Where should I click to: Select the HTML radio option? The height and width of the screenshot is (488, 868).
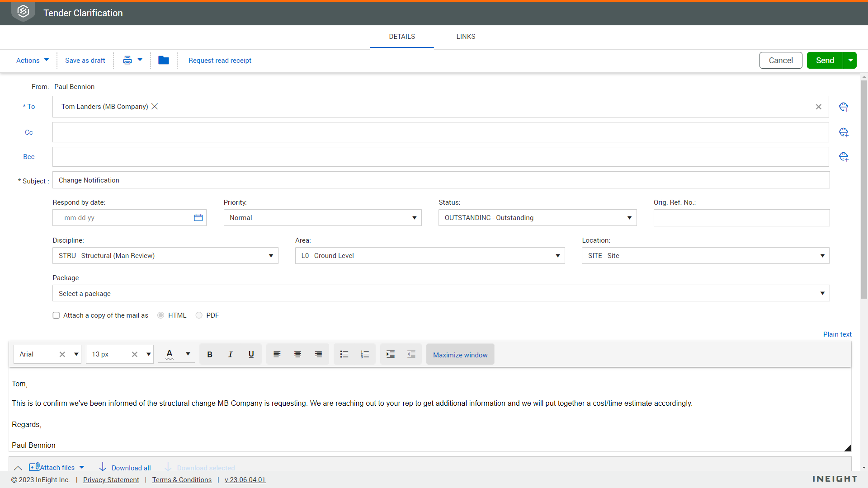pos(161,315)
